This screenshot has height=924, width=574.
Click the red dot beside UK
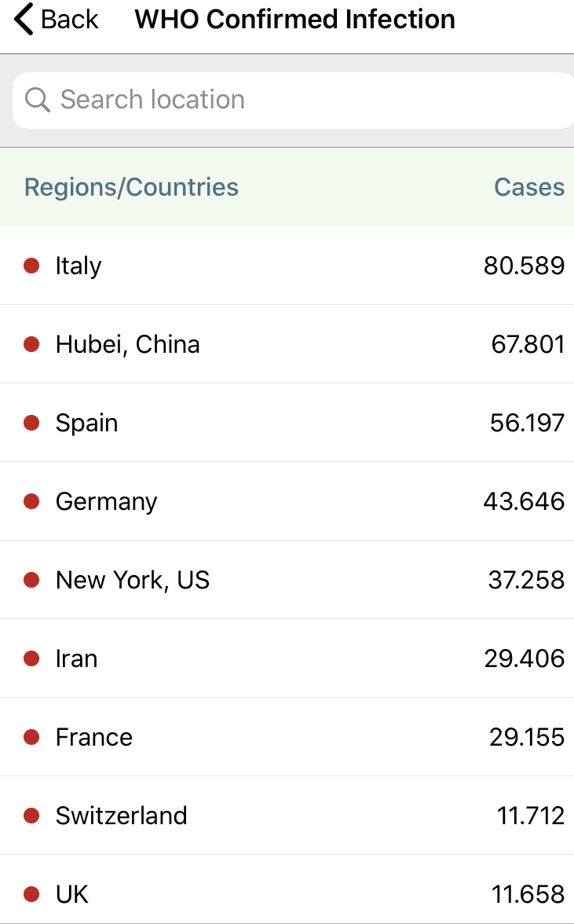point(31,894)
